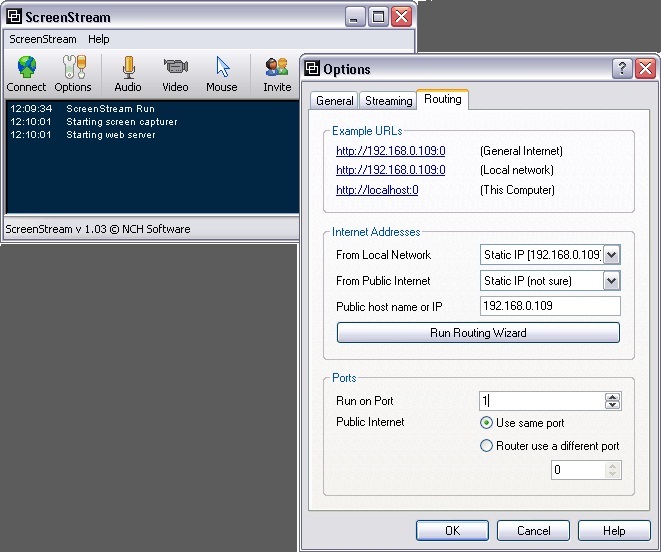
Task: Click the 'Run on Port' label
Action: [364, 401]
